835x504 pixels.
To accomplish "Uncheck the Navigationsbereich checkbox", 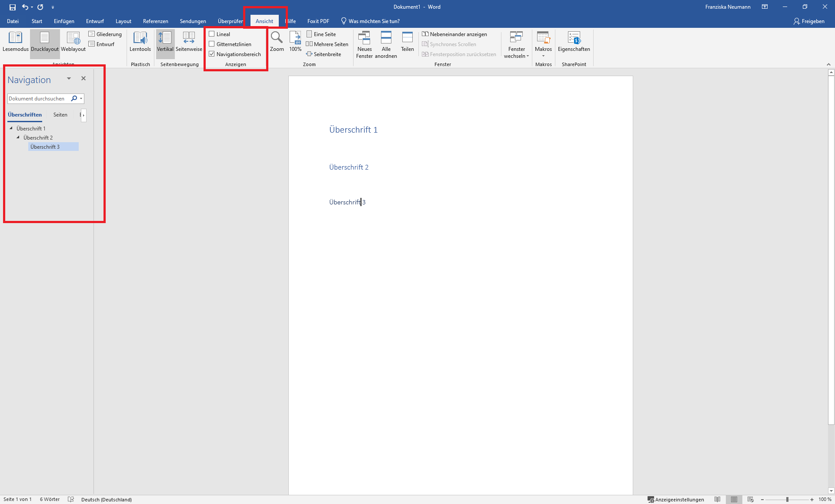I will tap(212, 54).
